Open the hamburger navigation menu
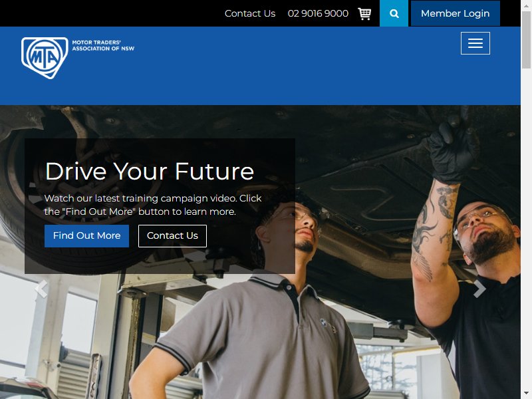The height and width of the screenshot is (399, 532). (x=475, y=43)
